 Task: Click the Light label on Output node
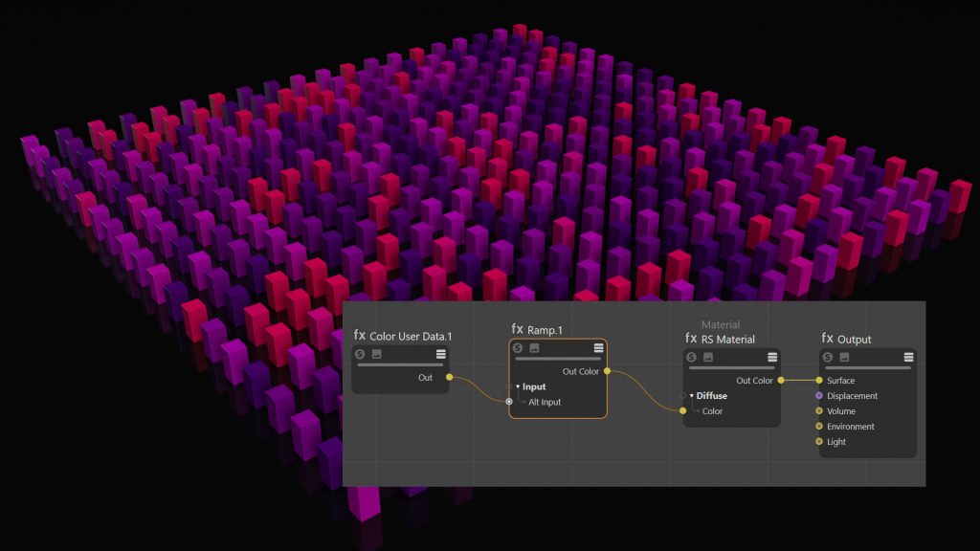[836, 442]
